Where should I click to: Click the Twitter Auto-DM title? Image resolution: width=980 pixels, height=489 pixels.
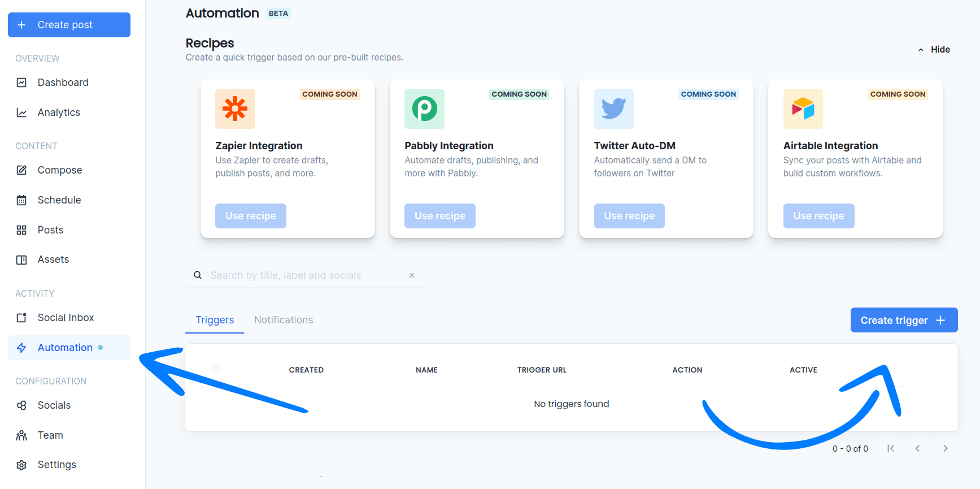click(x=635, y=146)
